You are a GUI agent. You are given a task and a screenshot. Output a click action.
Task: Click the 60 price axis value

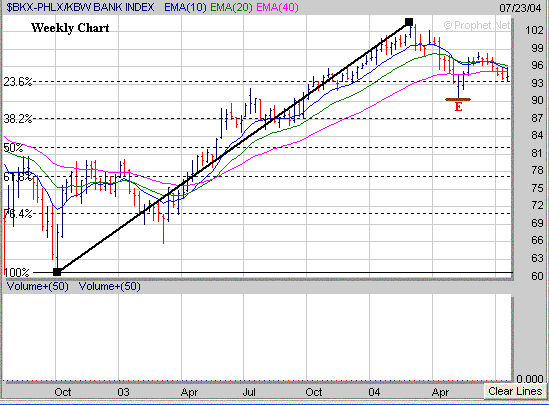coord(537,276)
